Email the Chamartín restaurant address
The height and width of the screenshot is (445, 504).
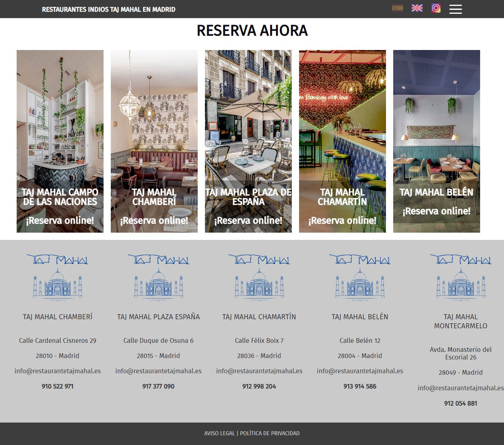(259, 371)
